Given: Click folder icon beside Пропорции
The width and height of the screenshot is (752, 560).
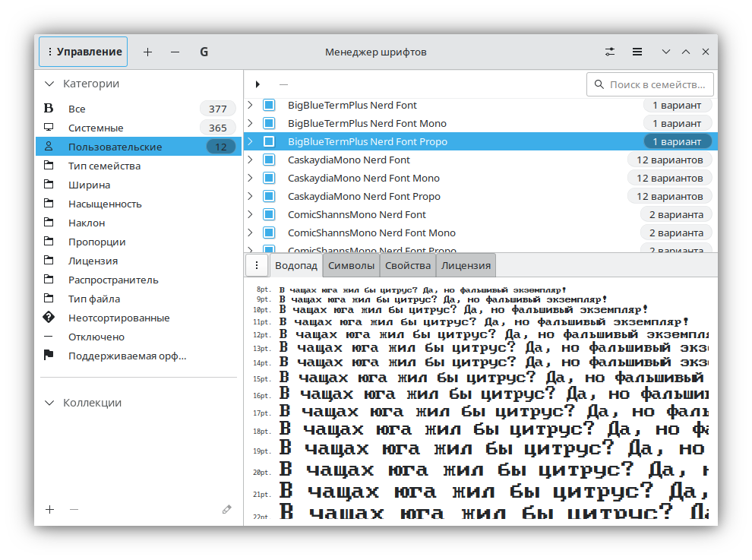Looking at the screenshot, I should click(x=49, y=242).
